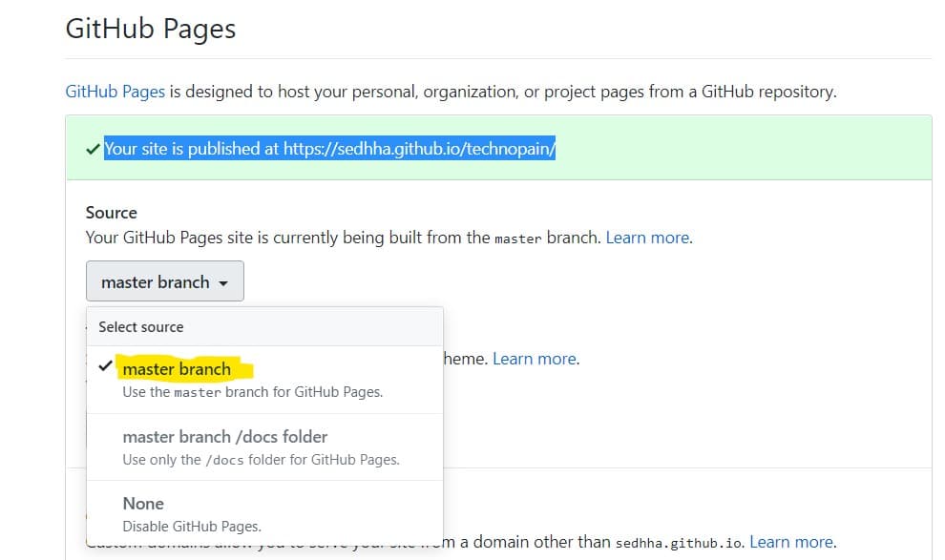Click Learn more link next to theme text
Viewport: 945px width, 560px height.
pos(535,359)
